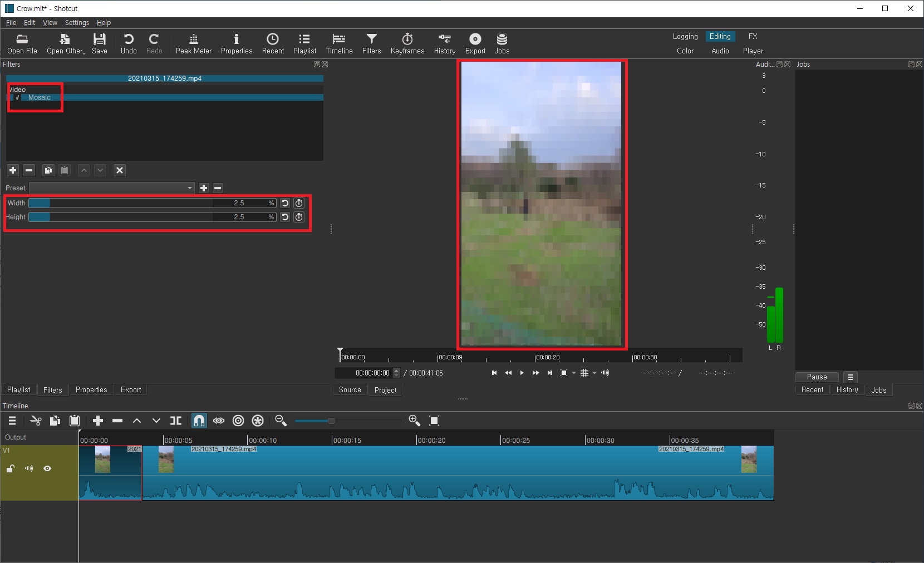This screenshot has width=924, height=563.
Task: Open the Properties panel from toolbar
Action: click(237, 44)
